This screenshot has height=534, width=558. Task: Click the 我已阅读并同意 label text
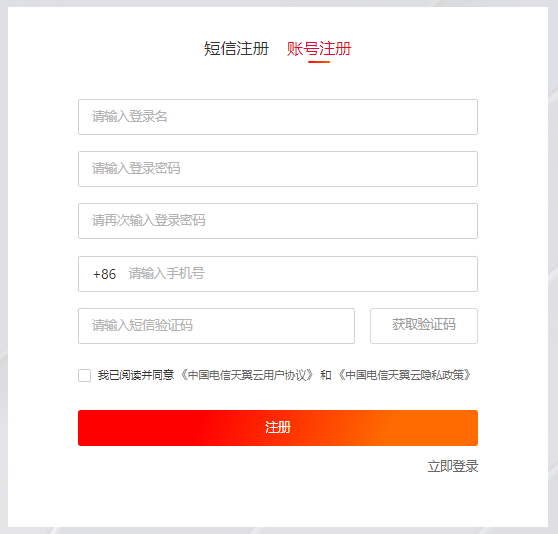pyautogui.click(x=136, y=375)
